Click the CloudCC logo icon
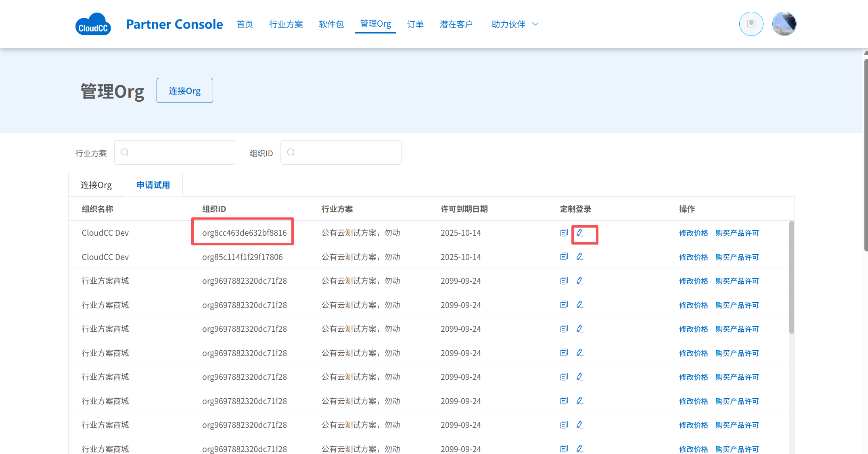Screen dimensions: 868x454 tap(93, 24)
